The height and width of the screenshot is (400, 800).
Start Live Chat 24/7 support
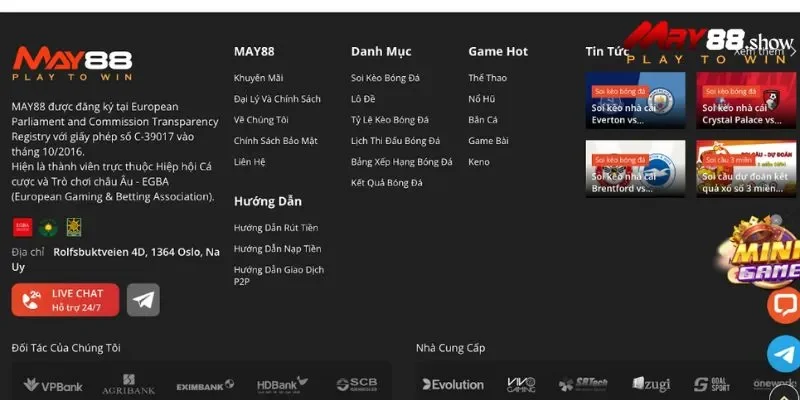(x=65, y=299)
